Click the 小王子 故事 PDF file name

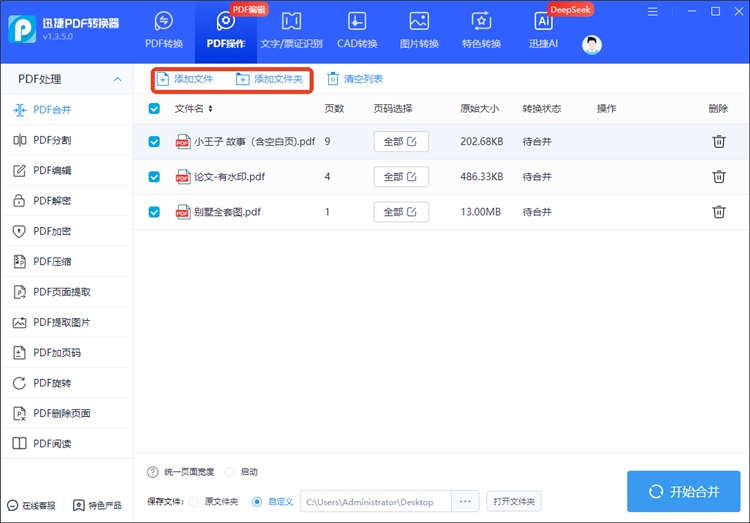pos(254,142)
